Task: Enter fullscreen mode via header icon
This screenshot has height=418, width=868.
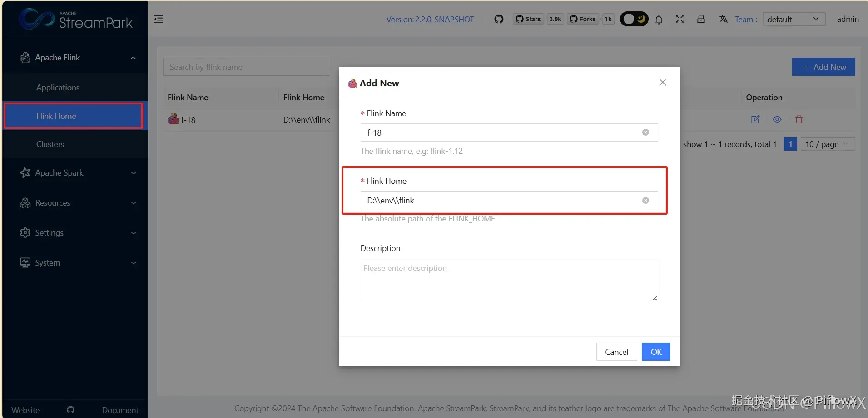Action: [680, 19]
